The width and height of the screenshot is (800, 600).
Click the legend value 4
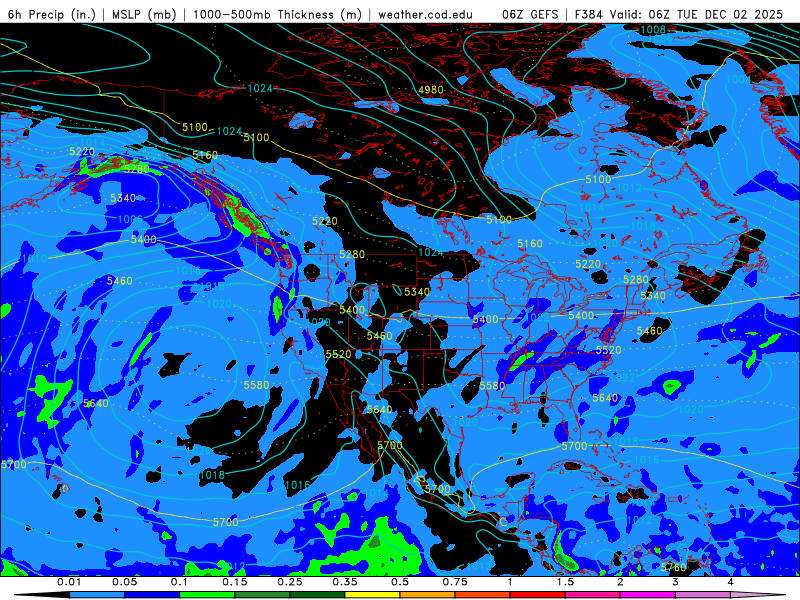pyautogui.click(x=730, y=582)
